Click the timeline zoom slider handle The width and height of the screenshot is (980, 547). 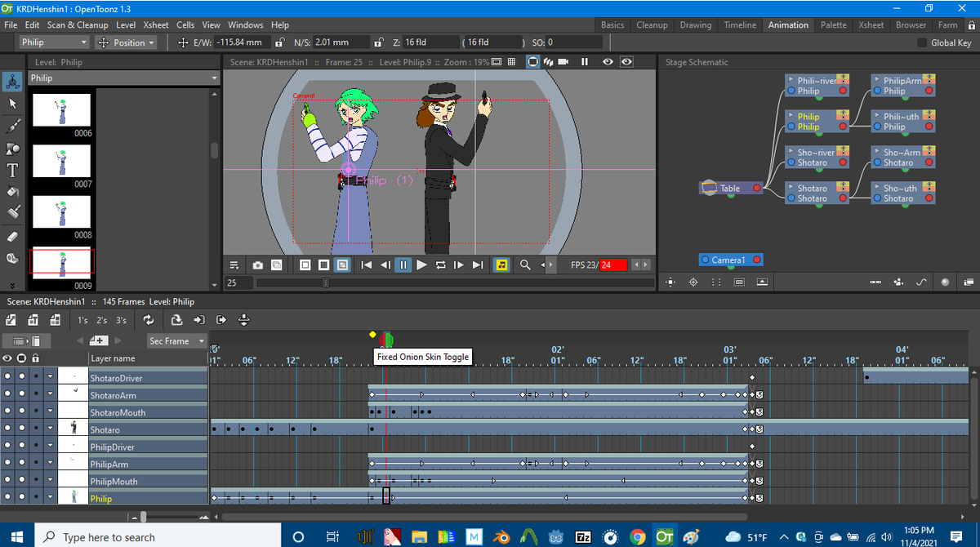[143, 517]
